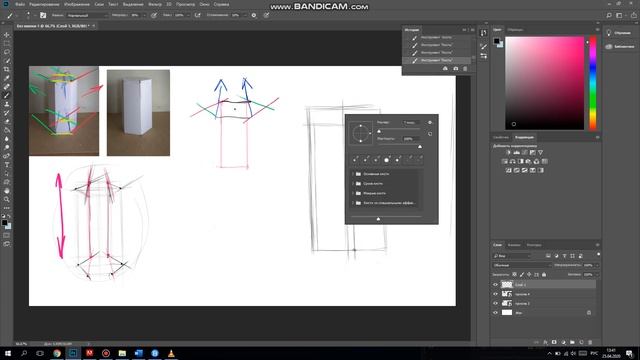Select the Move tool

(7, 35)
